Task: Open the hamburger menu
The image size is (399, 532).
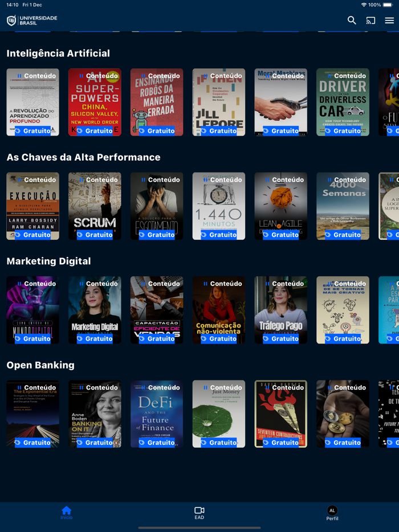Action: coord(389,21)
